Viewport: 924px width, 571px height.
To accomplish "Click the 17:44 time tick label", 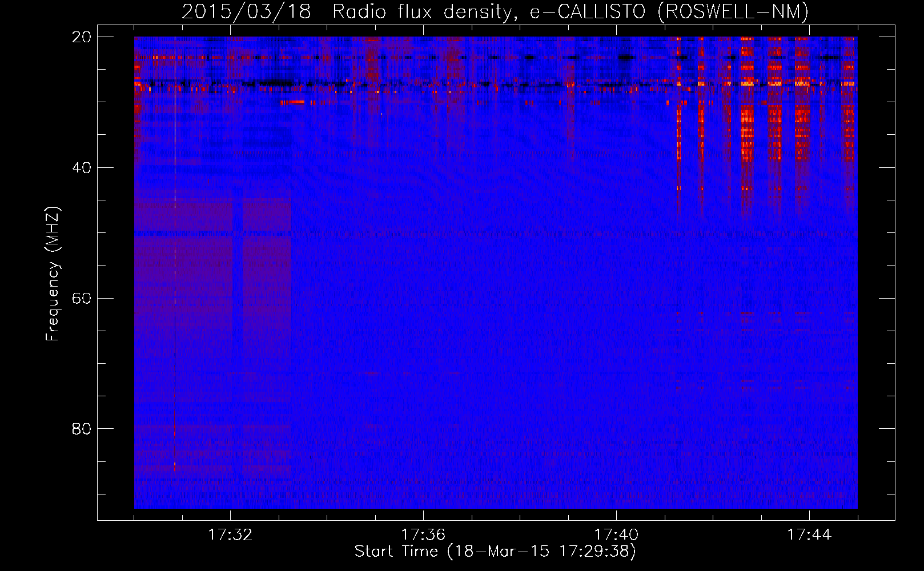I will coord(809,535).
